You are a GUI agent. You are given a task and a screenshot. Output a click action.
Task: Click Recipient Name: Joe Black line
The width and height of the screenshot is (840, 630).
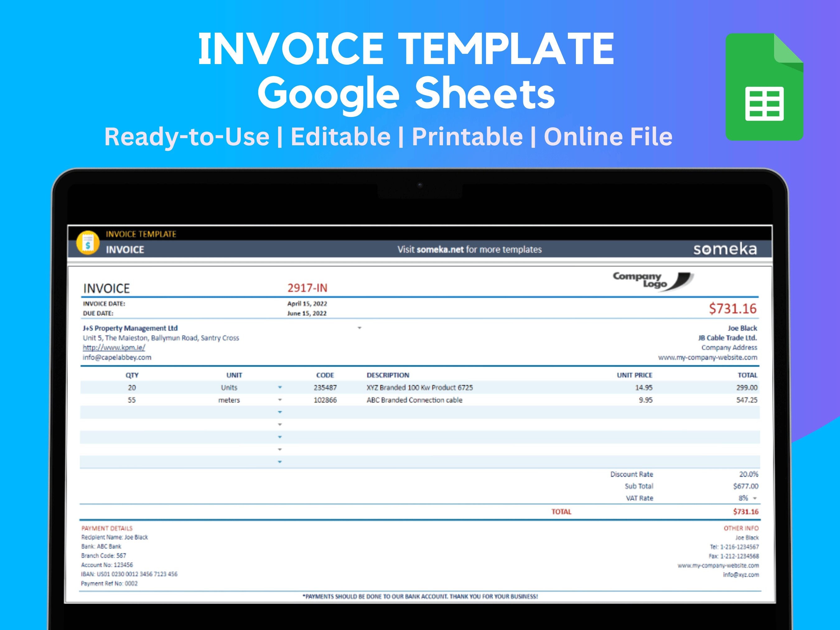tap(114, 537)
